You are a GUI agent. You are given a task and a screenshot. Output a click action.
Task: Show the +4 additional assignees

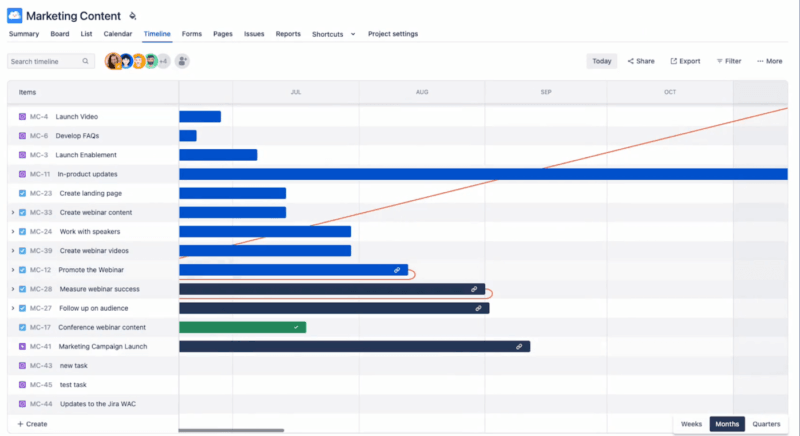(163, 61)
